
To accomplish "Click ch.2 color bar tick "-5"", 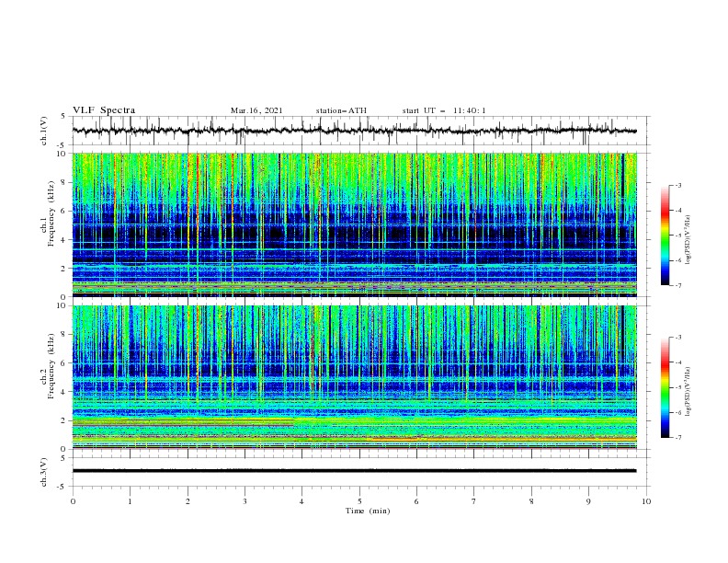I will pos(678,387).
